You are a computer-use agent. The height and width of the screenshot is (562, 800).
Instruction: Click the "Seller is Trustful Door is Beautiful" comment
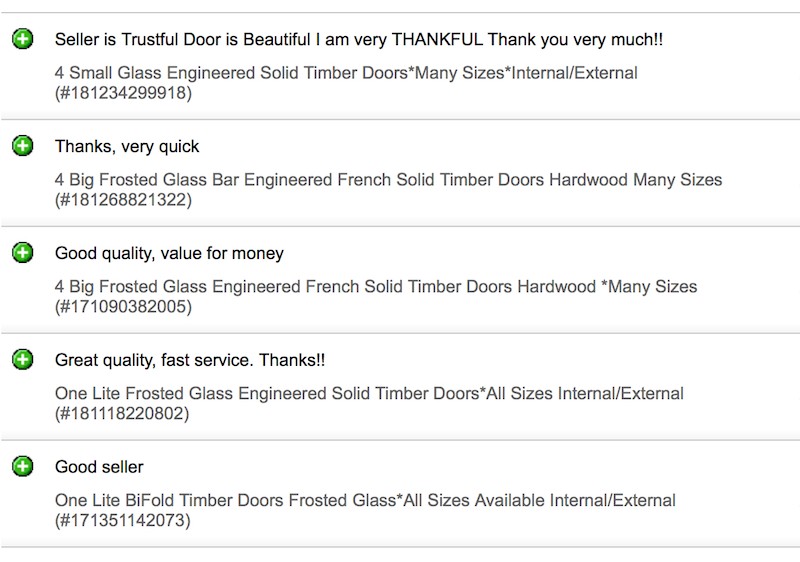tap(358, 40)
